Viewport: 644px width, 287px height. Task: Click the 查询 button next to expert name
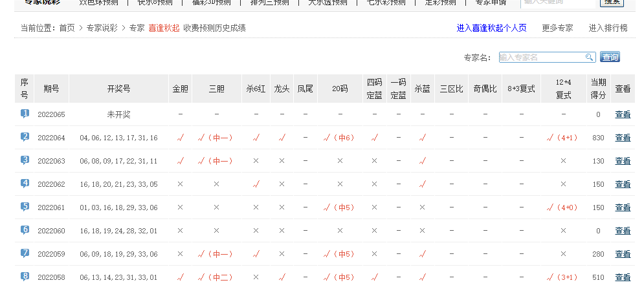(x=610, y=58)
